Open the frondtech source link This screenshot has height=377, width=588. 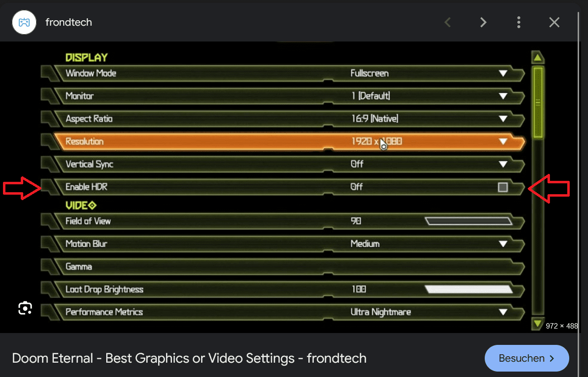tap(69, 22)
